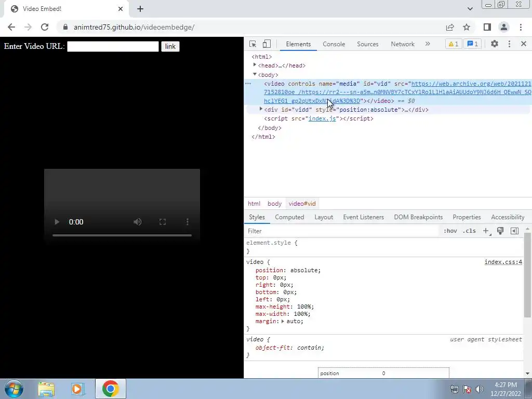
Task: Add a new style rule plus icon
Action: click(486, 231)
